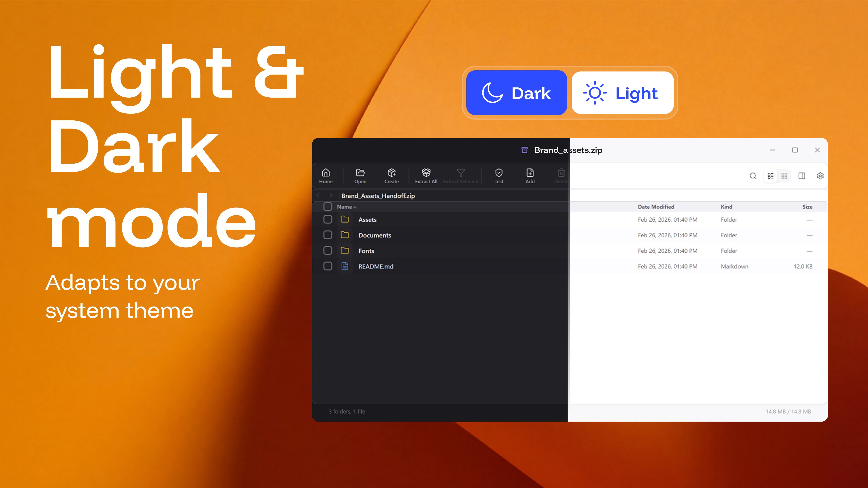868x488 pixels.
Task: Select the Assets folder row
Action: [570, 220]
